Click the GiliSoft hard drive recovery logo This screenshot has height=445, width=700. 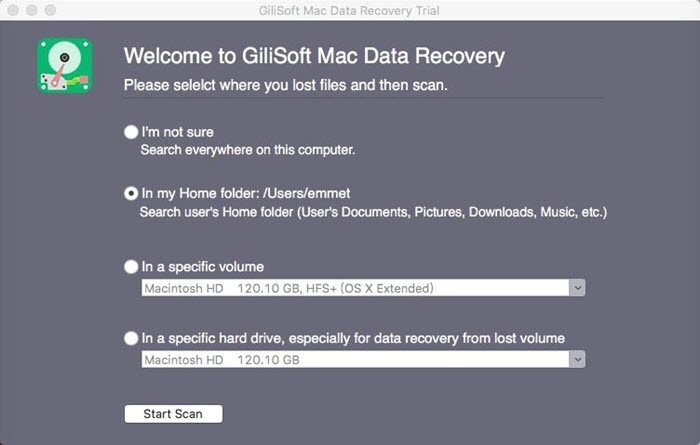point(65,65)
